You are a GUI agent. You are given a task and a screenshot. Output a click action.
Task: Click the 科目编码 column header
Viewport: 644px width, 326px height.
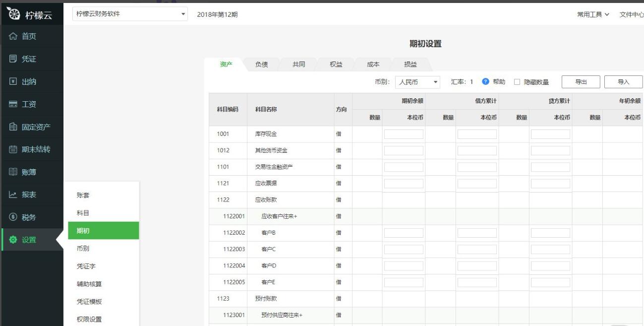click(228, 109)
